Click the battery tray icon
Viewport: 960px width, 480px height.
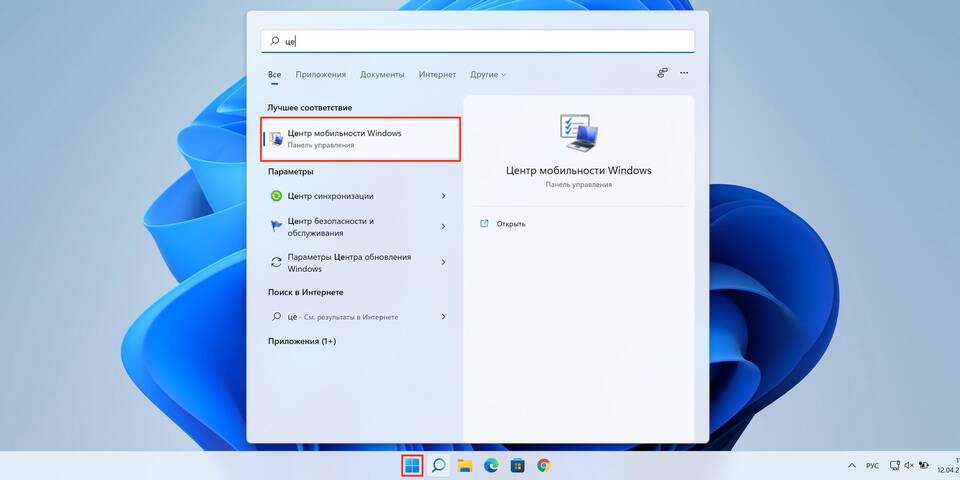click(923, 466)
